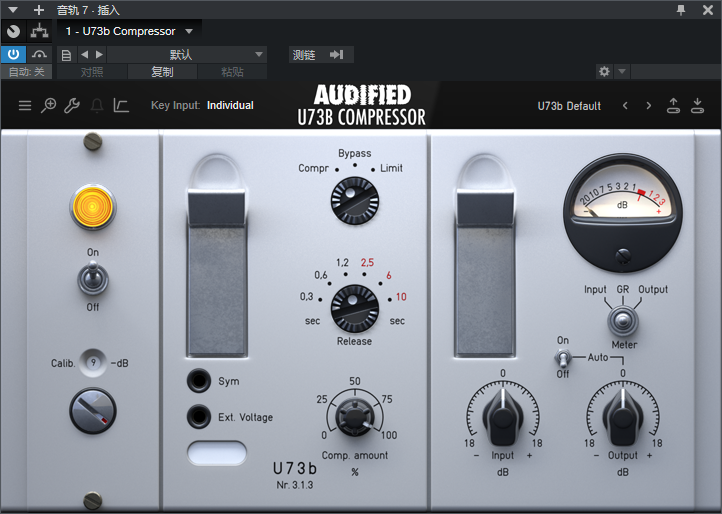Click the pin window icon
Image resolution: width=722 pixels, height=514 pixels.
click(681, 10)
